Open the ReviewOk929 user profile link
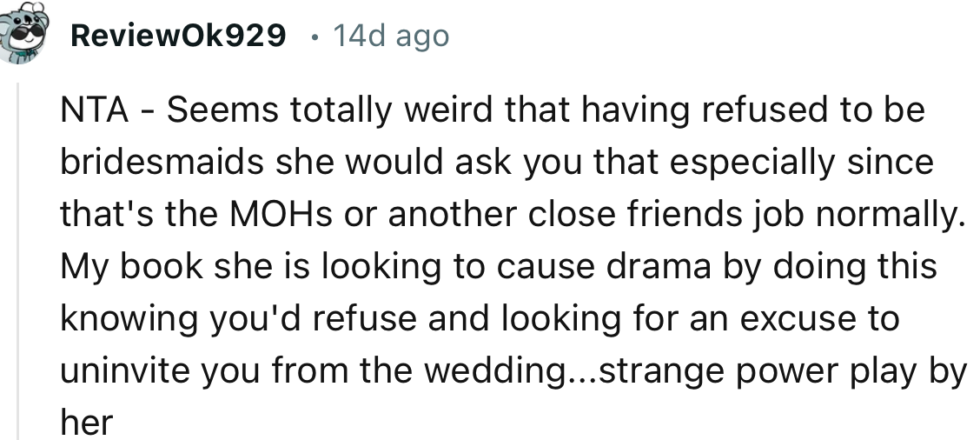 tap(177, 36)
